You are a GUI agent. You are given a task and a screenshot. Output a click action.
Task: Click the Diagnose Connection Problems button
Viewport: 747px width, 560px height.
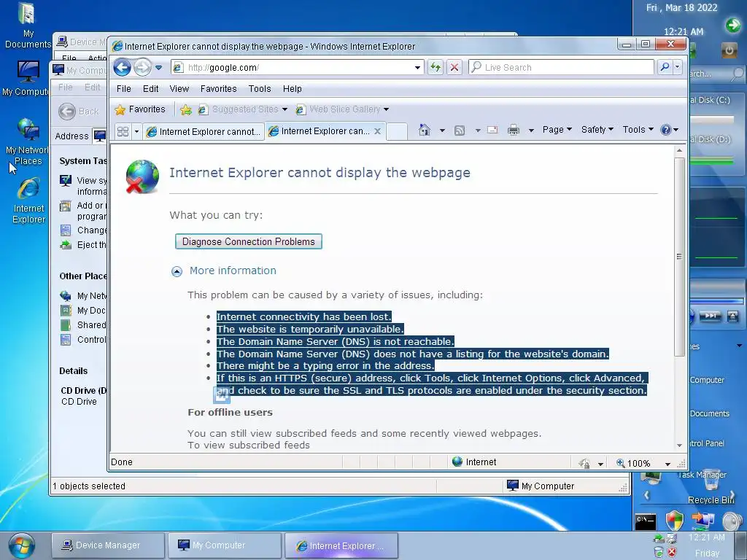tap(249, 241)
